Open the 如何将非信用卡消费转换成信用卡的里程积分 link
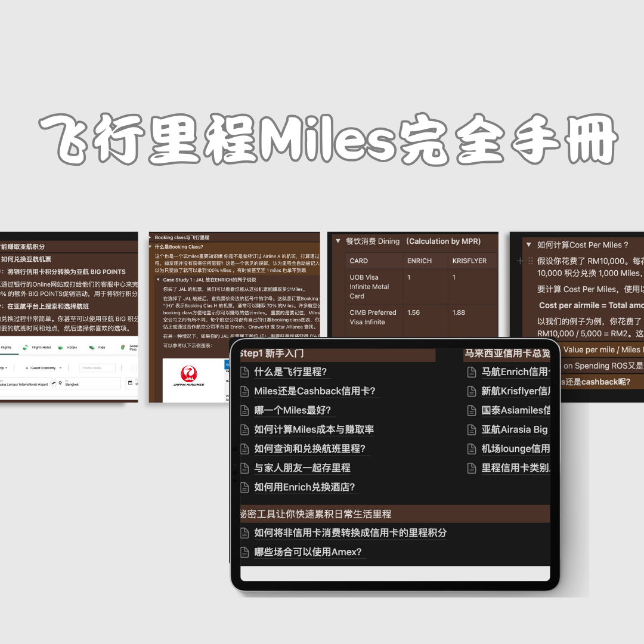The image size is (644, 644). click(351, 533)
